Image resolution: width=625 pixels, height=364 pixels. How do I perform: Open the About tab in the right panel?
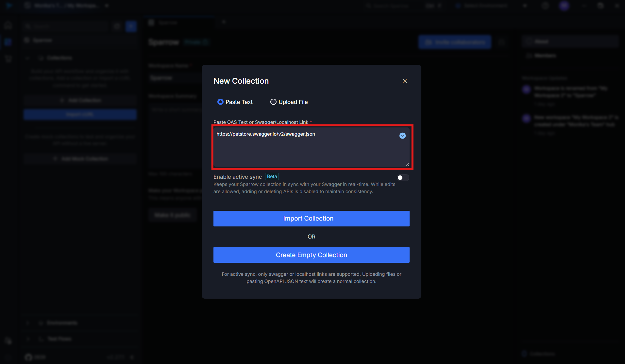coord(570,41)
